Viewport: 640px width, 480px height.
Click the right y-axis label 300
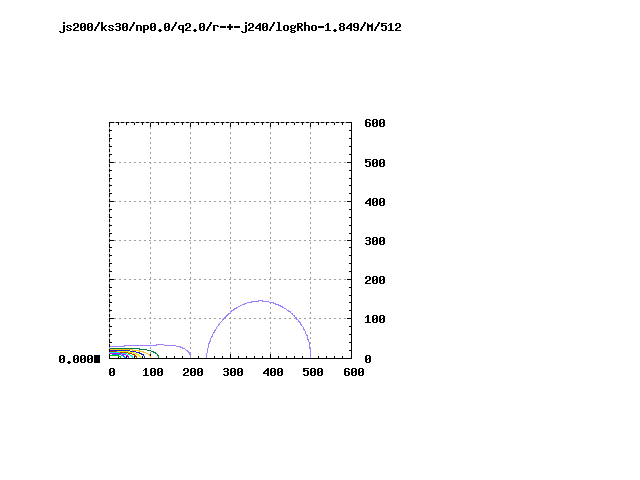[375, 241]
